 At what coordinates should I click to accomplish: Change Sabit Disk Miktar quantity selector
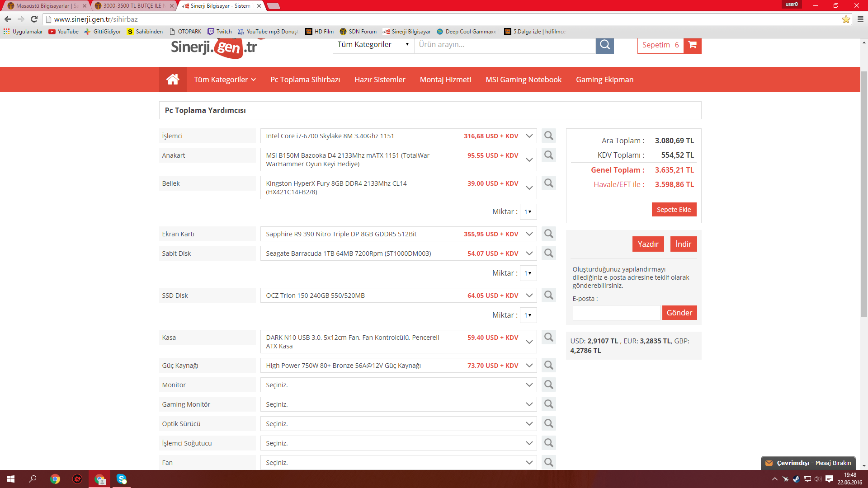click(528, 273)
